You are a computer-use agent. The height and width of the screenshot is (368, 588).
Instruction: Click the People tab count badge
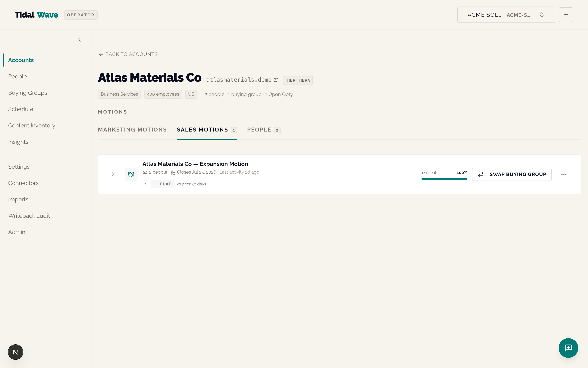point(277,130)
